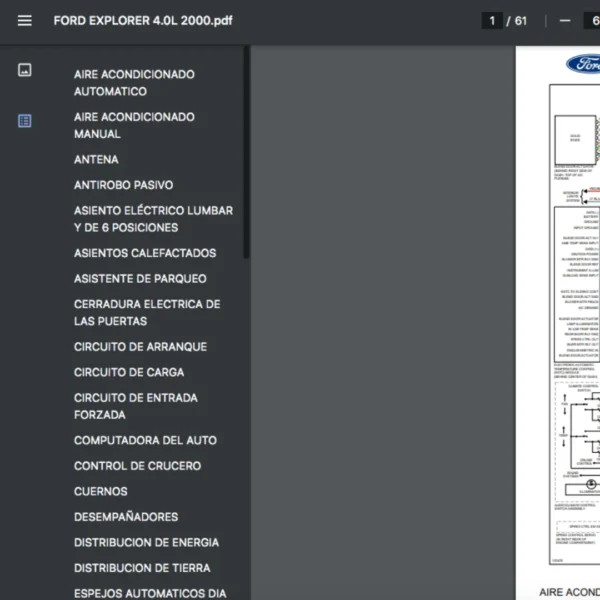Click the Ford logo on the PDF page
This screenshot has width=600, height=600.
tap(584, 65)
